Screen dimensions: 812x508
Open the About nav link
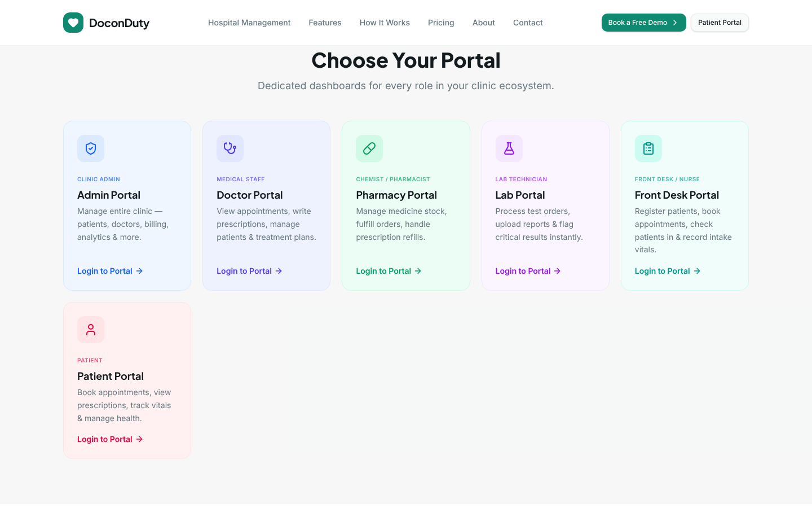coord(484,23)
